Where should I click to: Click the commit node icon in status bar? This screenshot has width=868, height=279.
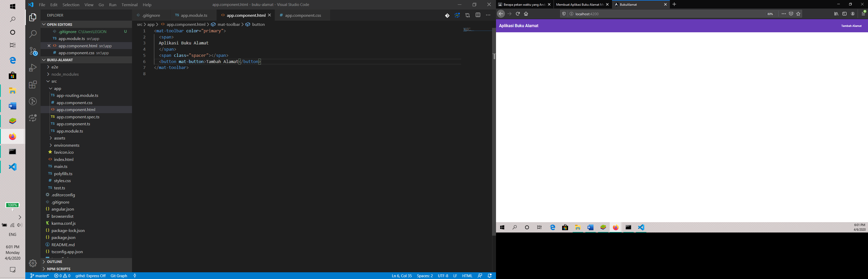135,276
